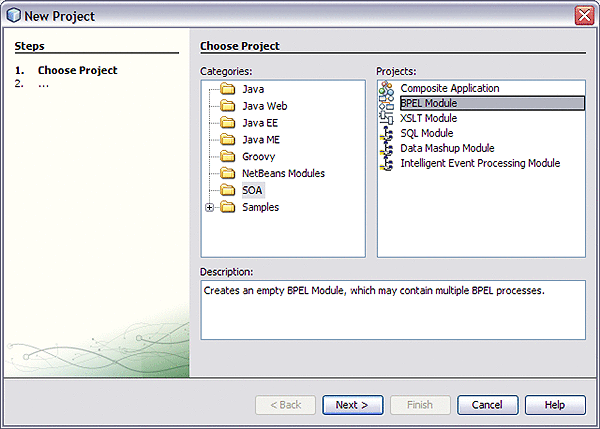This screenshot has height=429, width=600.
Task: Select the Java category label
Action: point(253,89)
